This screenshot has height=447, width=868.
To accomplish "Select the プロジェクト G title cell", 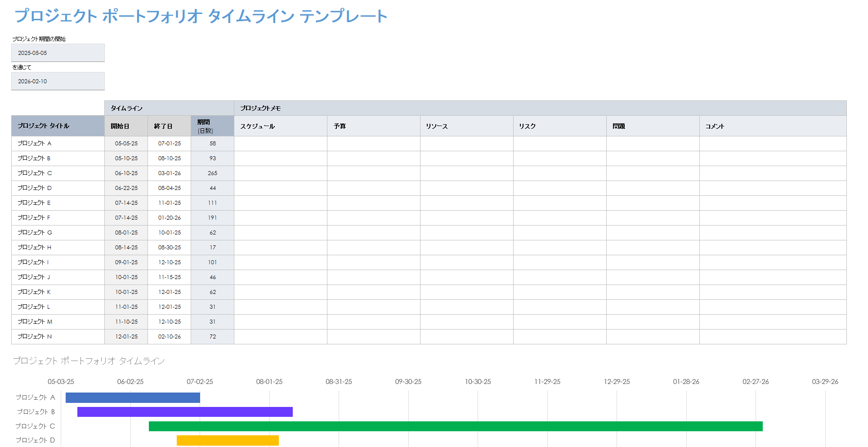I will pyautogui.click(x=58, y=233).
